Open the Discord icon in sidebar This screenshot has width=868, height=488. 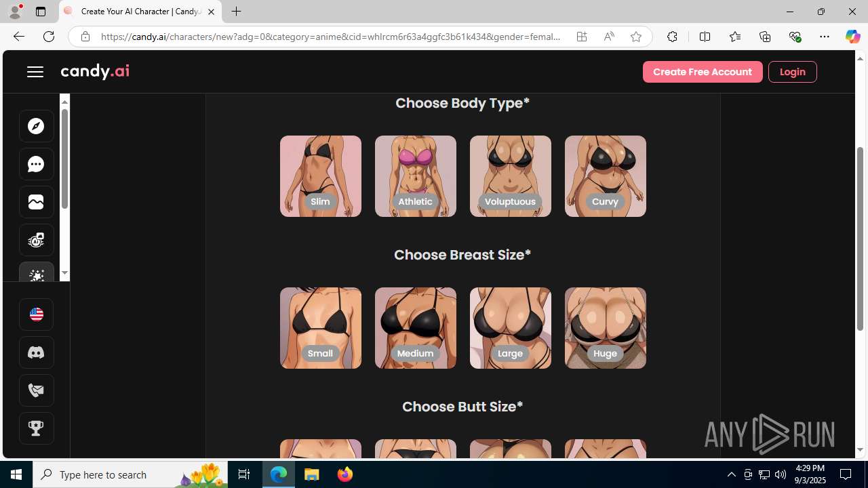tap(37, 352)
